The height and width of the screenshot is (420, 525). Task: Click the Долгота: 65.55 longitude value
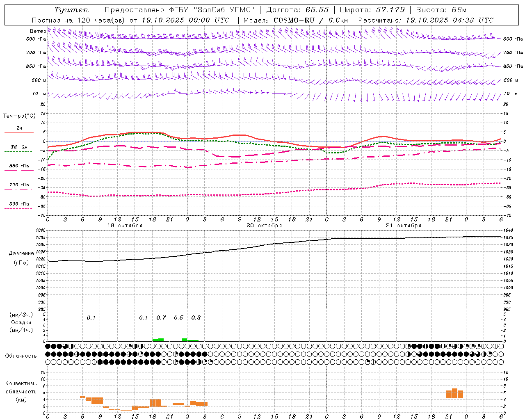297,10
